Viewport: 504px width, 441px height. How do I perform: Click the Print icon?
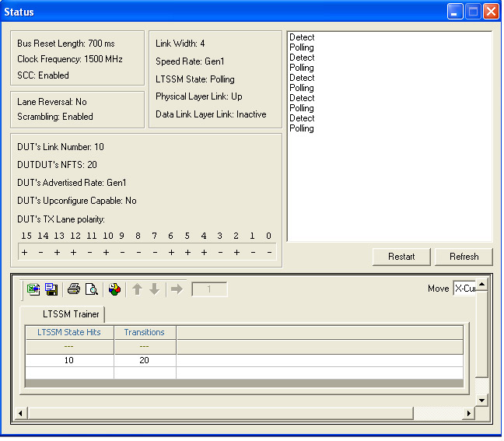(74, 290)
